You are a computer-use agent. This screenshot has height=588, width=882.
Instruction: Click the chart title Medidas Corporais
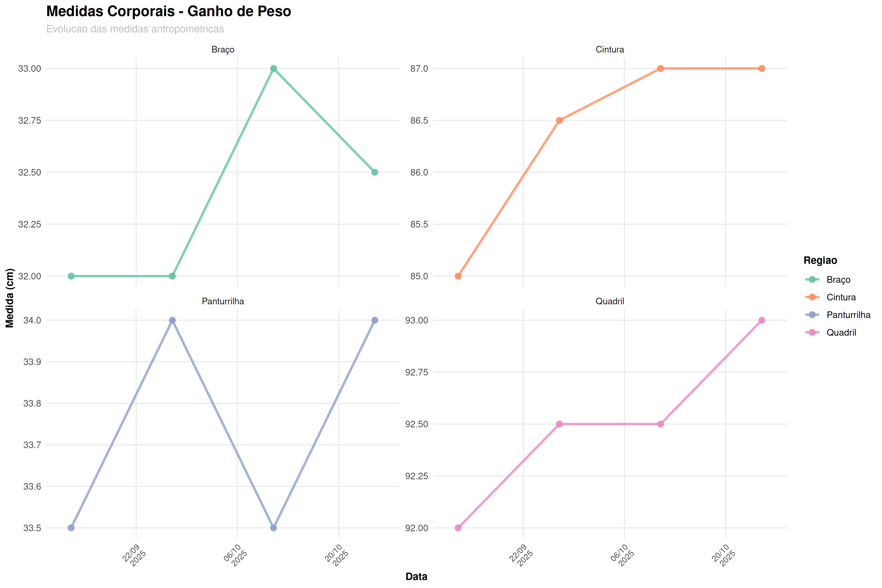pyautogui.click(x=168, y=12)
